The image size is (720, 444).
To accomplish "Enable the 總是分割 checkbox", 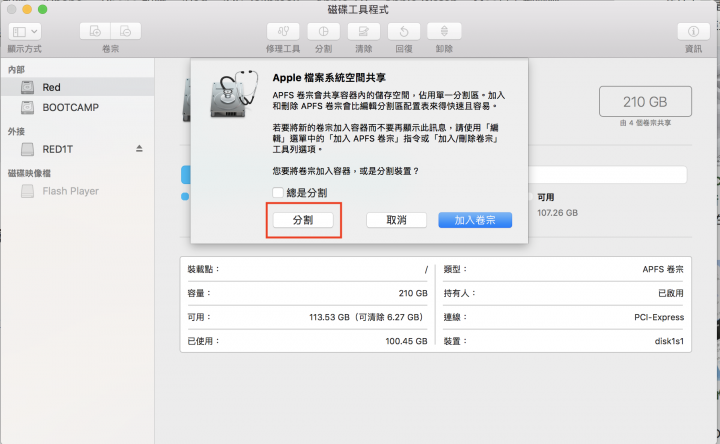I will click(278, 192).
